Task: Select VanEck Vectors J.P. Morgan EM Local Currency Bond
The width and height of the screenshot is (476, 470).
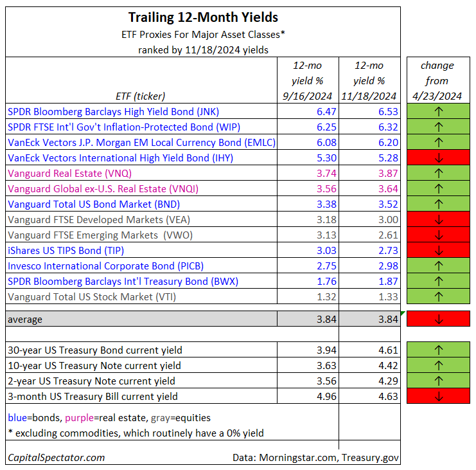Action: click(x=141, y=143)
